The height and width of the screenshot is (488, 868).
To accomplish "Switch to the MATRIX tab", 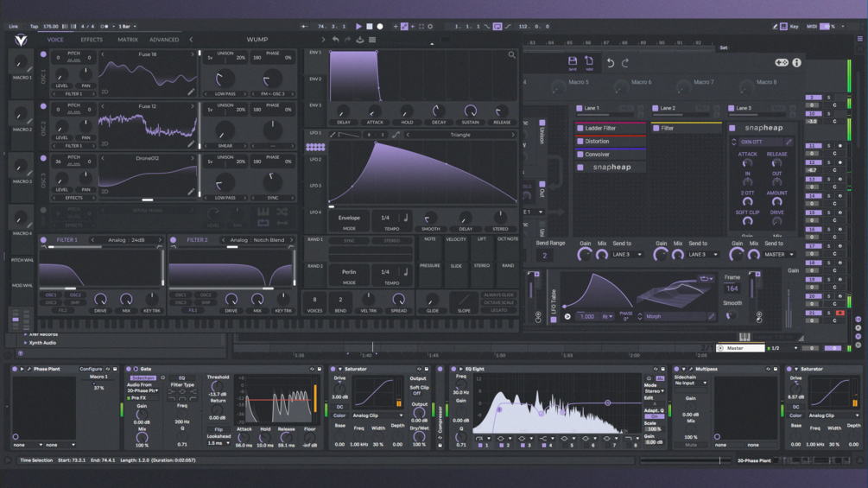I will [x=128, y=40].
